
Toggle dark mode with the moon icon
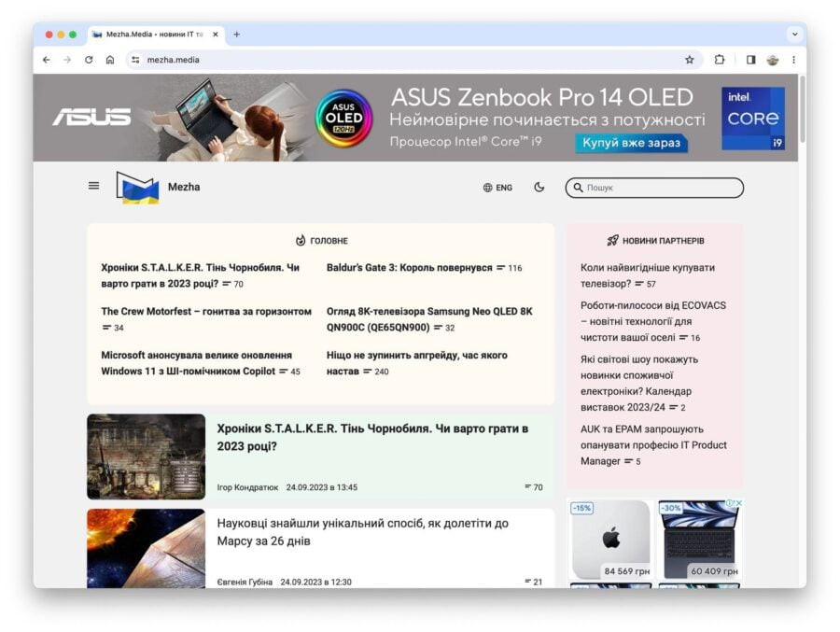[539, 187]
